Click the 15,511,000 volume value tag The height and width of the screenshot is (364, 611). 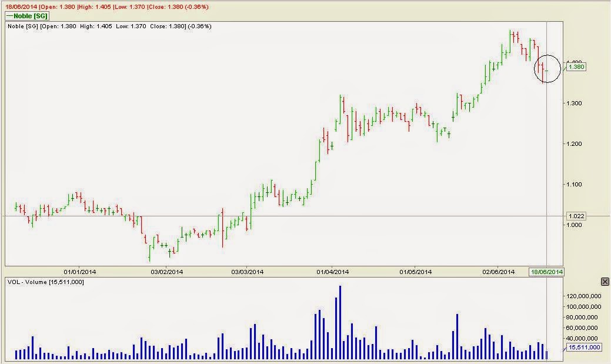tap(584, 347)
